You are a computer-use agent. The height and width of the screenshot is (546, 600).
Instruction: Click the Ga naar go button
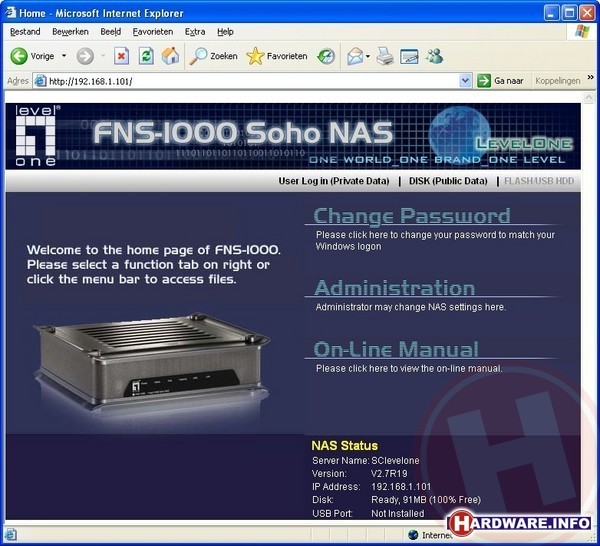(x=500, y=81)
